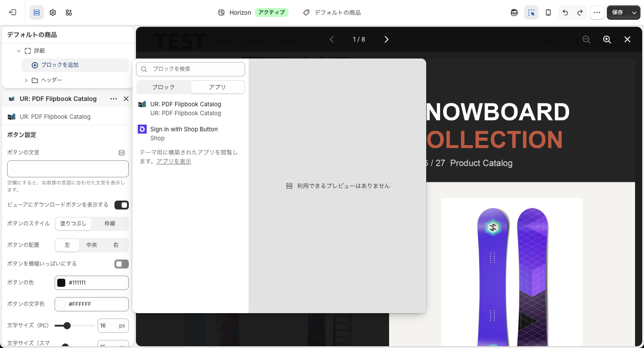Screen dimensions: 644x348
Task: Go to next flipbook page
Action: 386,39
